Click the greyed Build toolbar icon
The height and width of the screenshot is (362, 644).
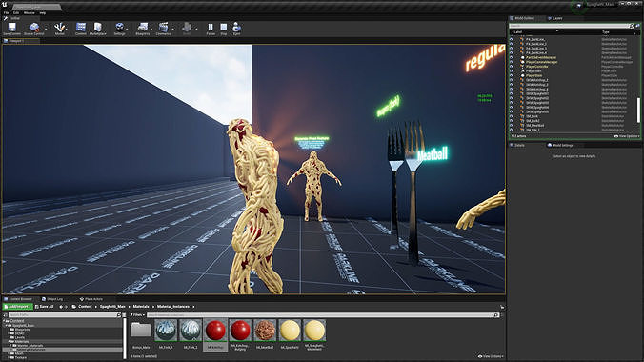(x=187, y=28)
